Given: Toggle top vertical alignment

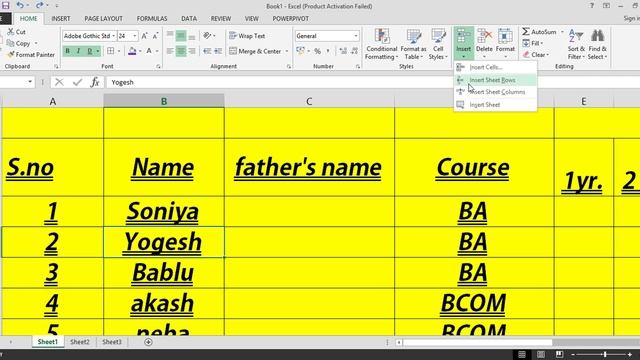Looking at the screenshot, I should pyautogui.click(x=170, y=36).
